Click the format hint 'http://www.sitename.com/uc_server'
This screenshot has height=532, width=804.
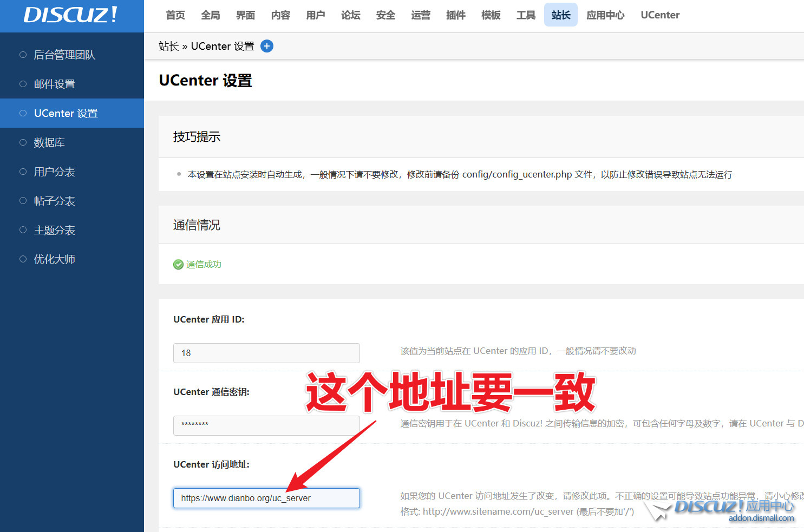pos(517,511)
